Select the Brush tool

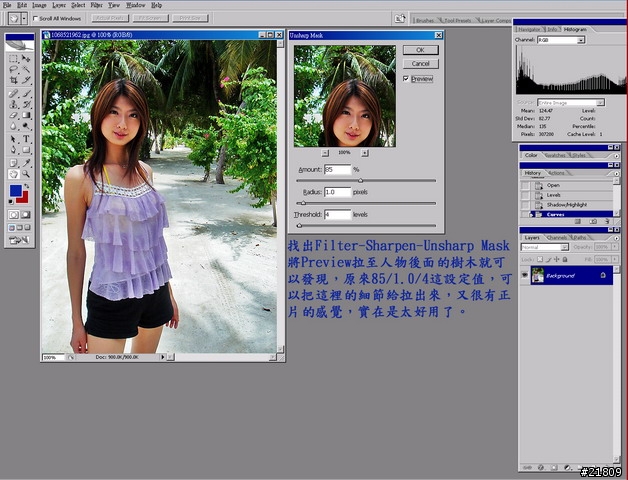(x=26, y=94)
